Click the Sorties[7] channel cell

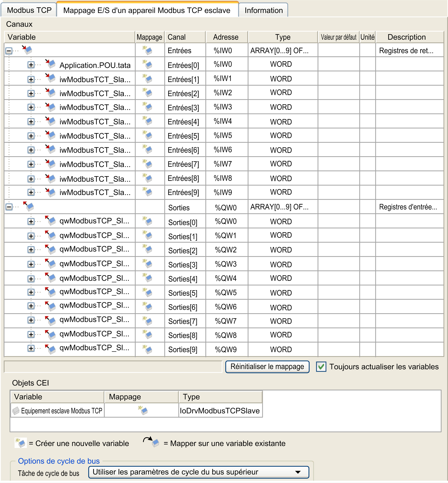coord(185,321)
